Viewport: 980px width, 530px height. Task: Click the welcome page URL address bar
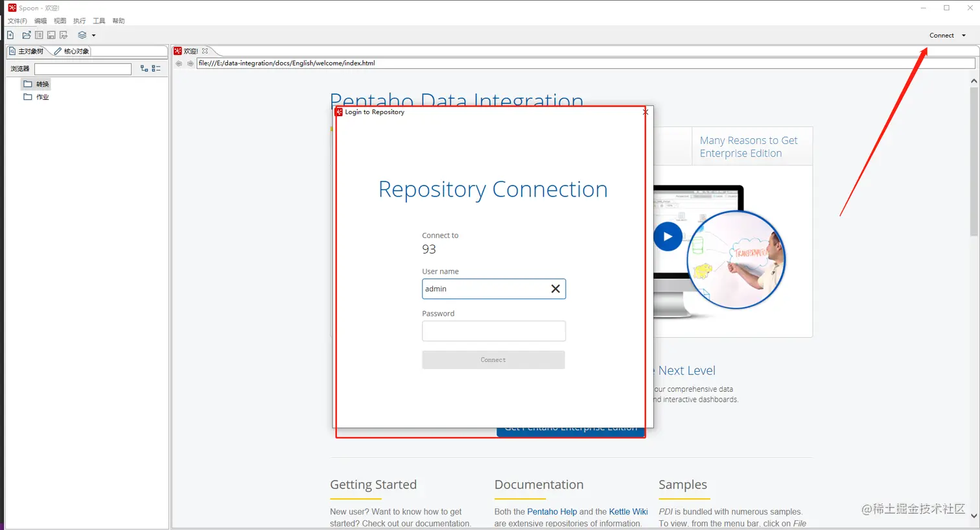point(586,64)
